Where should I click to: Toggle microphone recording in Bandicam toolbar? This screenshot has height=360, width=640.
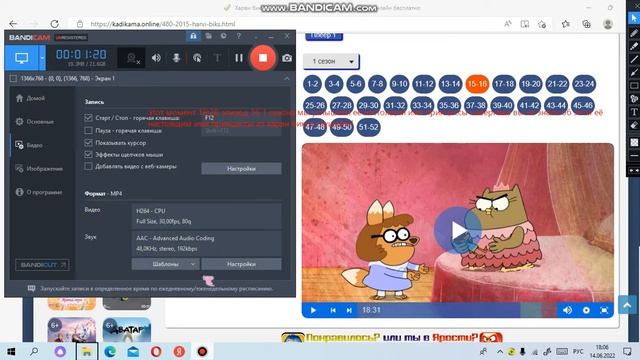point(176,58)
